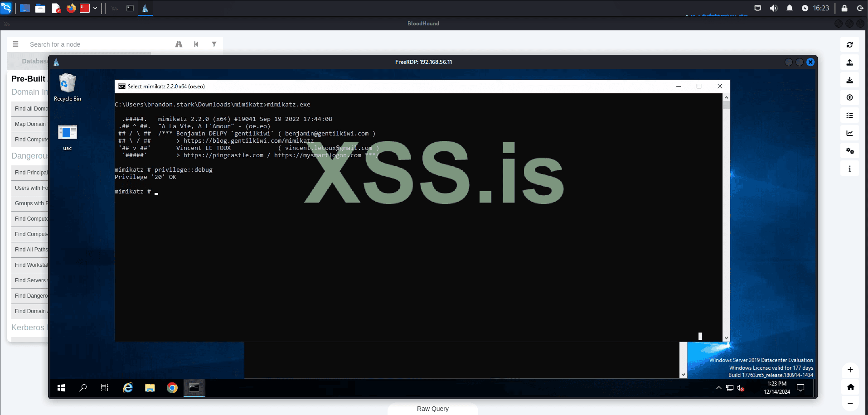Zoom in on the graph with plus button
The width and height of the screenshot is (868, 415).
coord(850,370)
